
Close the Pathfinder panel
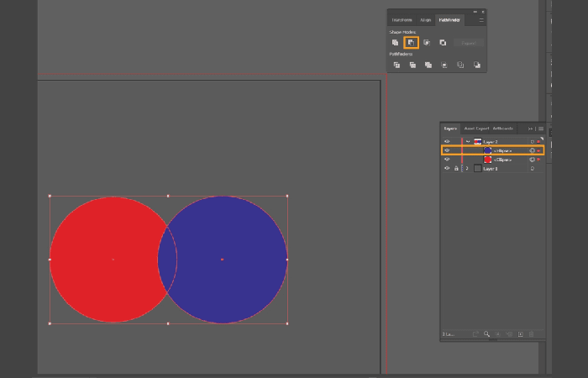[x=483, y=12]
